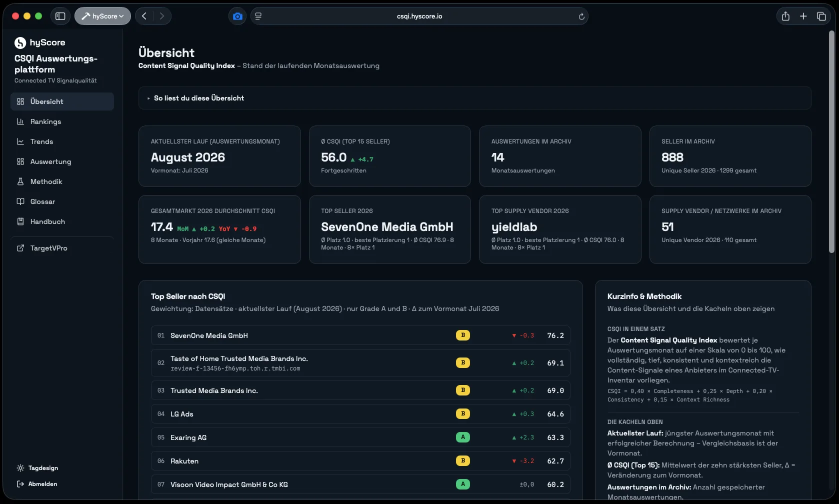
Task: Click score 76.2 for SevenOne Media
Action: [555, 335]
